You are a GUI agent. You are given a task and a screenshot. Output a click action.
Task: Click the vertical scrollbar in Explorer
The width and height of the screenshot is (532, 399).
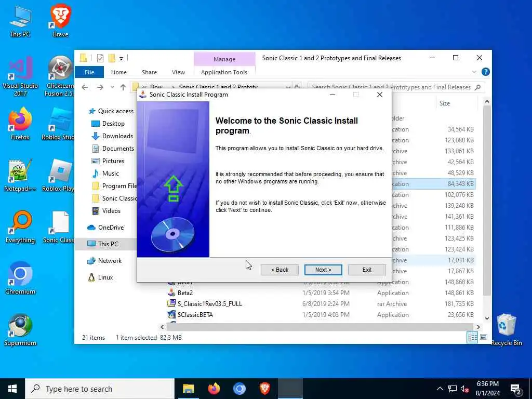point(487,200)
